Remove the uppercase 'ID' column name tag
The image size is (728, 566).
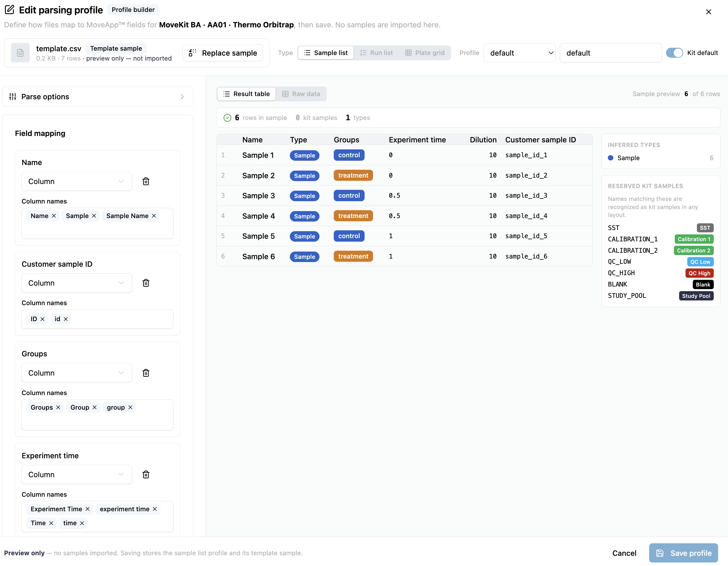pyautogui.click(x=42, y=319)
